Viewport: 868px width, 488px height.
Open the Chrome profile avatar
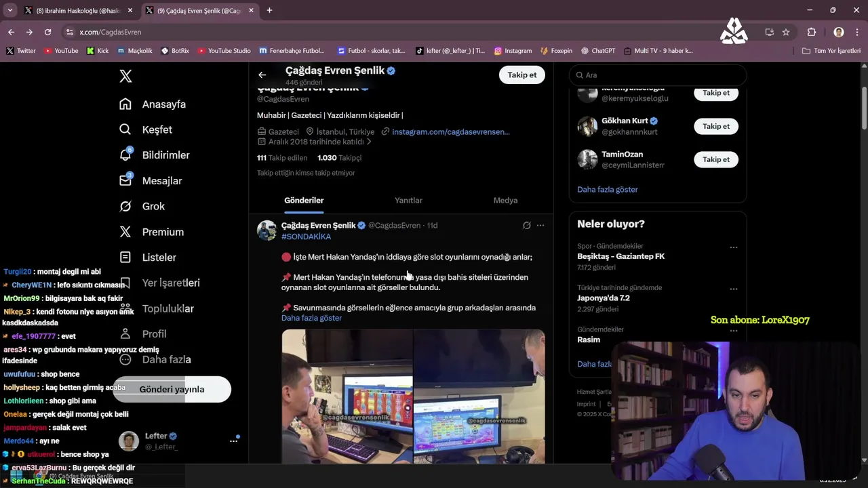click(x=839, y=32)
